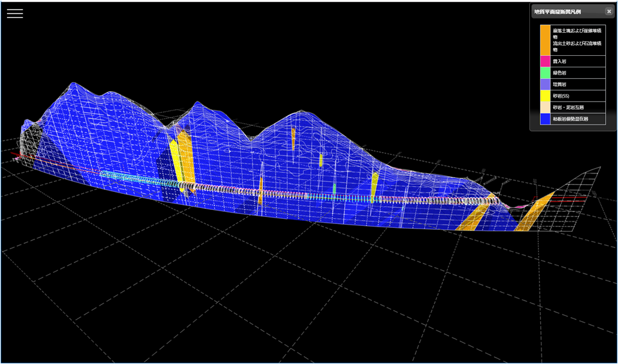
Task: Click the green 緑色岩 color swatch
Action: point(545,73)
